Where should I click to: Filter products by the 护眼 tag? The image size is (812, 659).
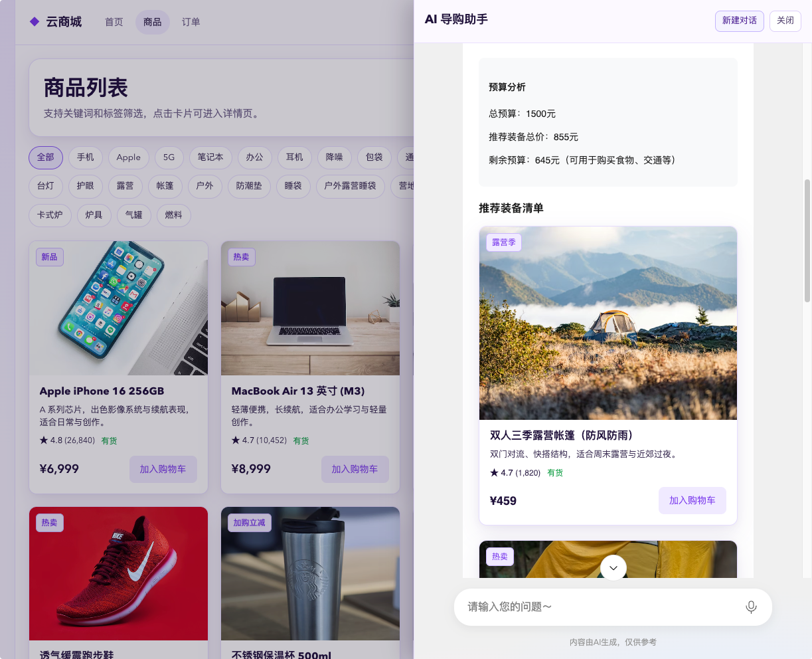coord(86,186)
